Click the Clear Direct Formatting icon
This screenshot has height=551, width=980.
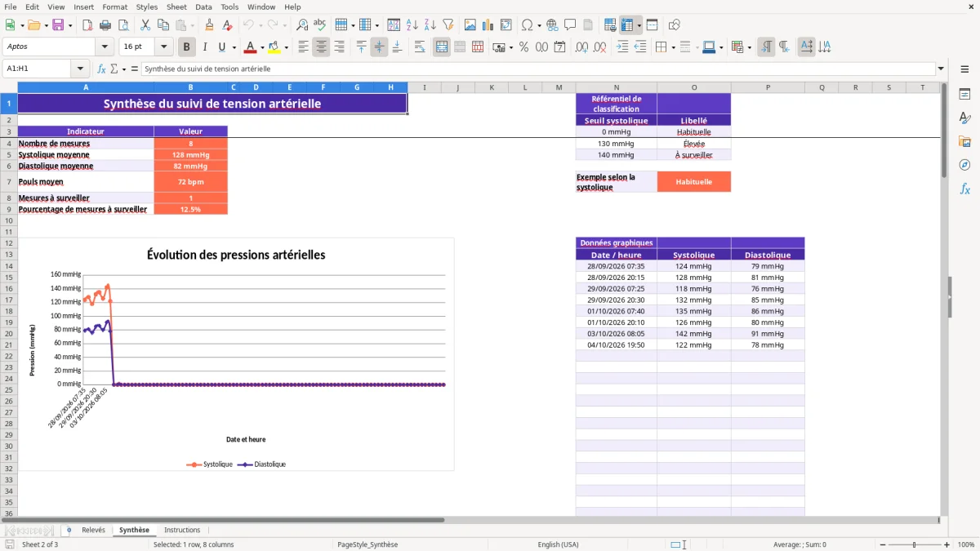(x=228, y=25)
